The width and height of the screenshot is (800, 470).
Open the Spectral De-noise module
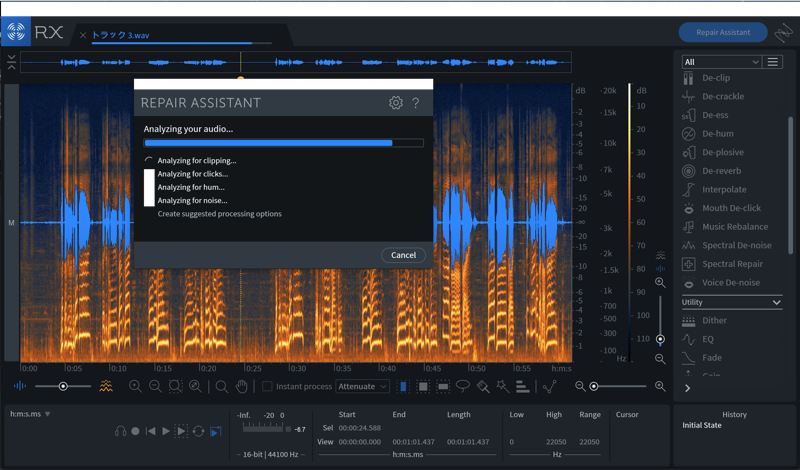pos(727,245)
